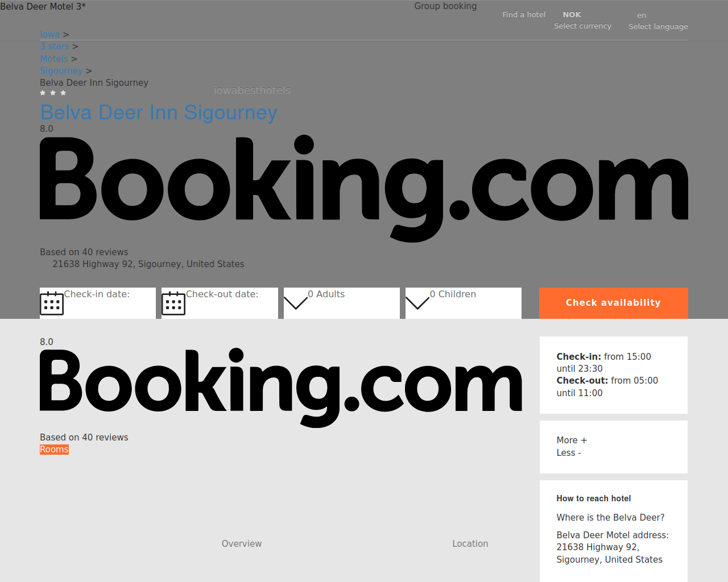
Task: Click the Belva Deer Motel address paragraph
Action: [x=613, y=547]
